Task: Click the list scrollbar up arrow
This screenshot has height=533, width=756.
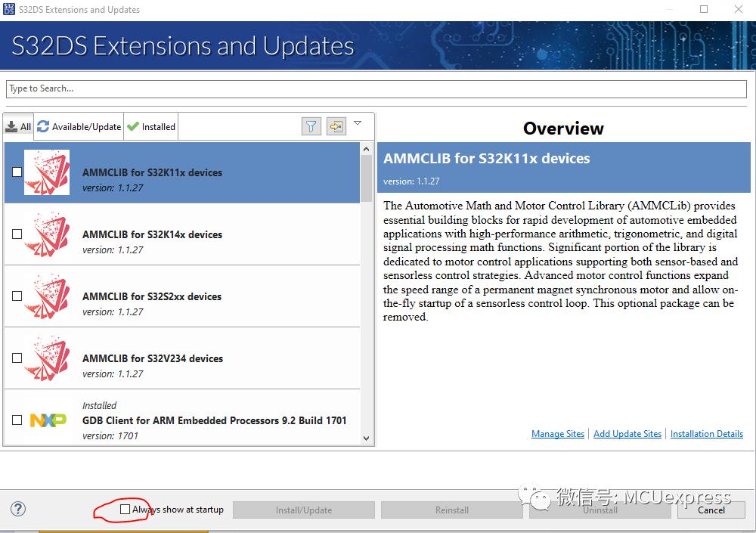Action: pyautogui.click(x=367, y=149)
